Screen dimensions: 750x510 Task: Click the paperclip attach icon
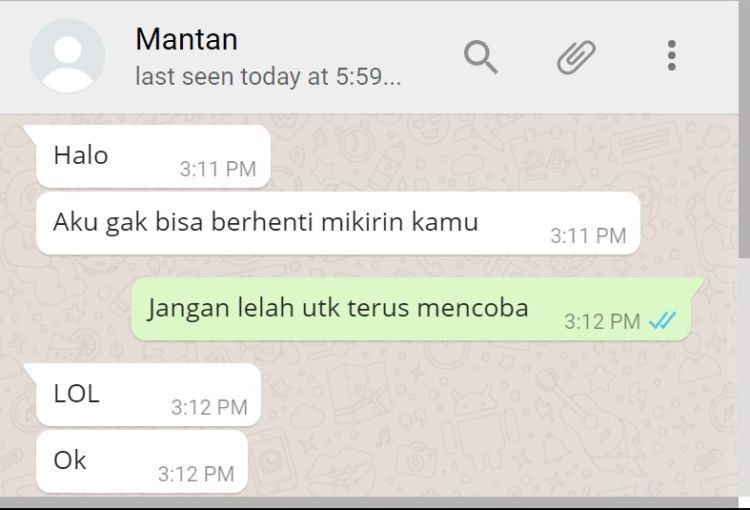576,57
